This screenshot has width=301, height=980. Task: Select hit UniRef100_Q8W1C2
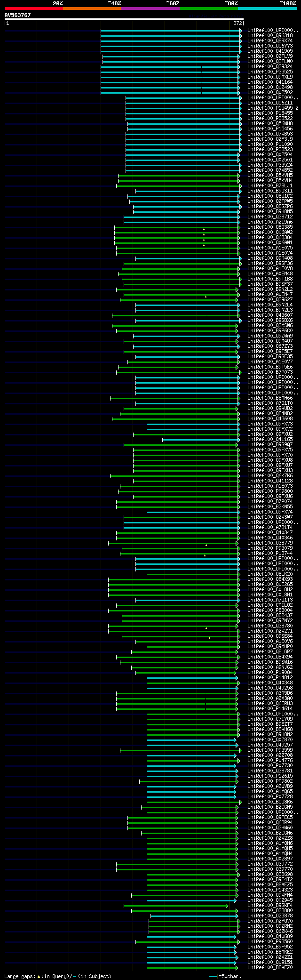tap(270, 196)
